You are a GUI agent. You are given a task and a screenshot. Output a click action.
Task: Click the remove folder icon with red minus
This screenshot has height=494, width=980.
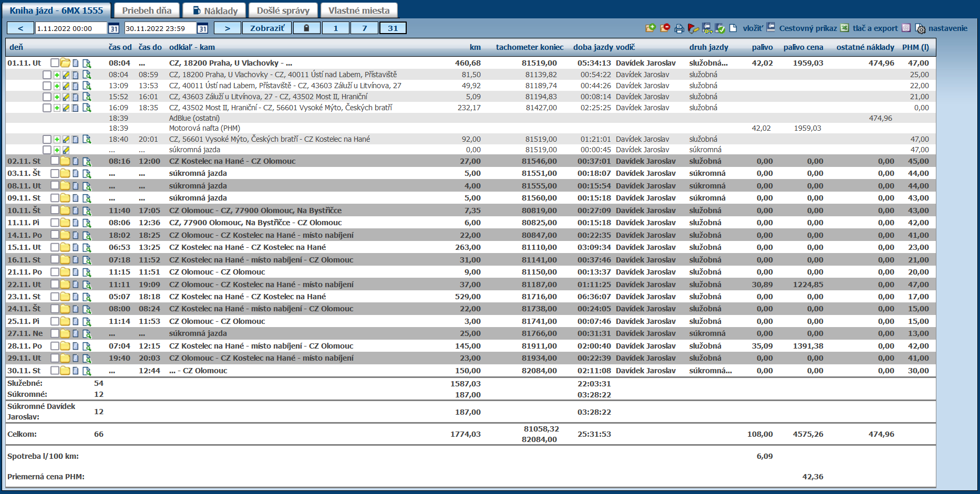coord(665,28)
